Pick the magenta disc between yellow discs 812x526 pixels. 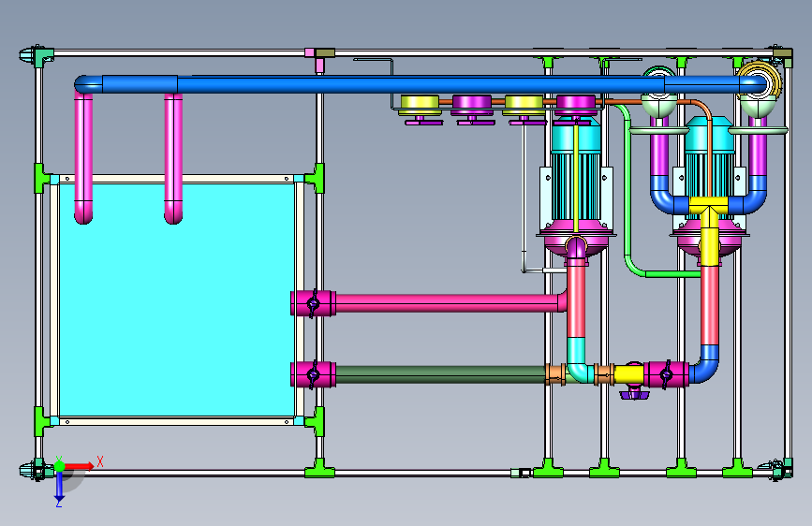472,105
